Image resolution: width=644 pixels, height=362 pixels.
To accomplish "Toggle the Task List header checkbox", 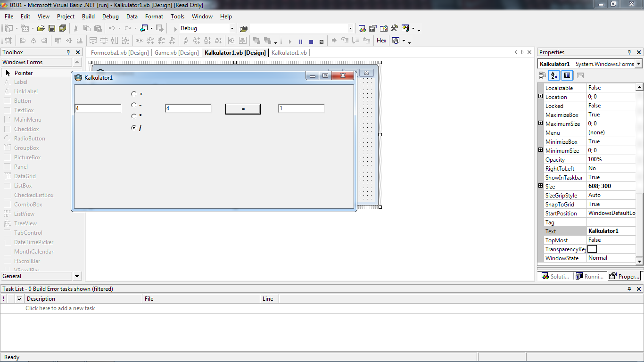I will point(19,299).
